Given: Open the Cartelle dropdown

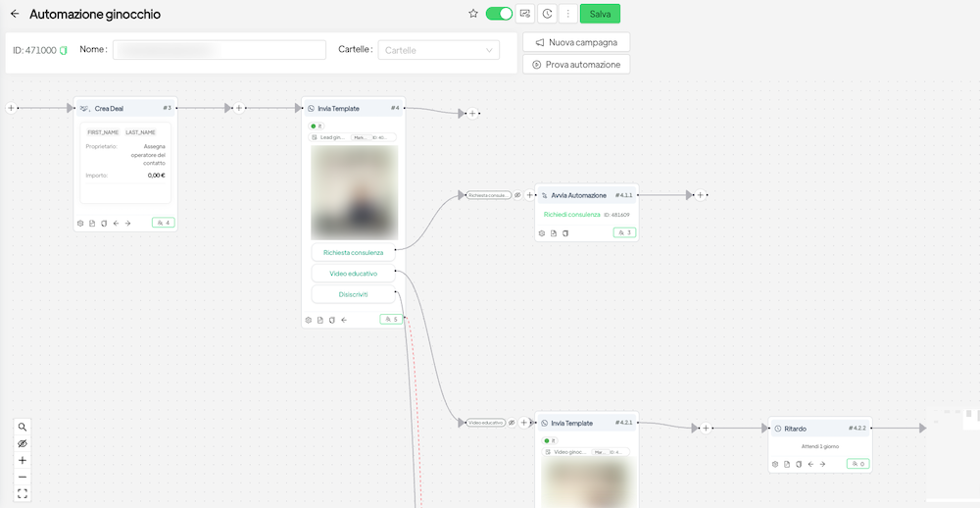Looking at the screenshot, I should click(x=439, y=50).
